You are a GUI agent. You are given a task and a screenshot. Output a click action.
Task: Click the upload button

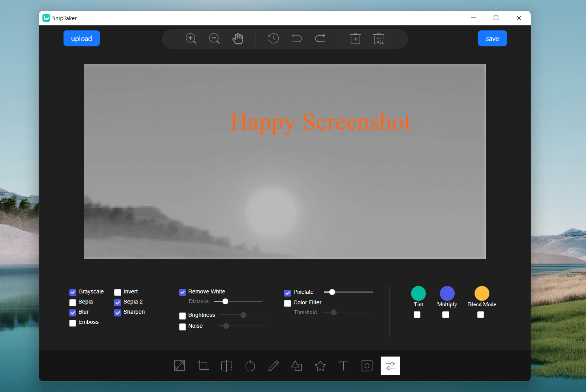coord(81,38)
